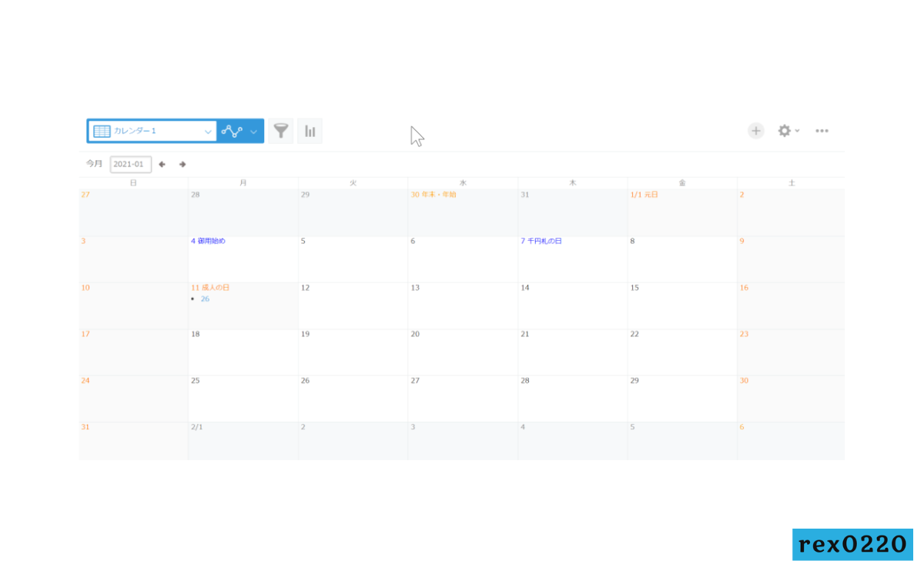Select the date 25 cell
Image resolution: width=924 pixels, height=571 pixels.
tap(243, 399)
